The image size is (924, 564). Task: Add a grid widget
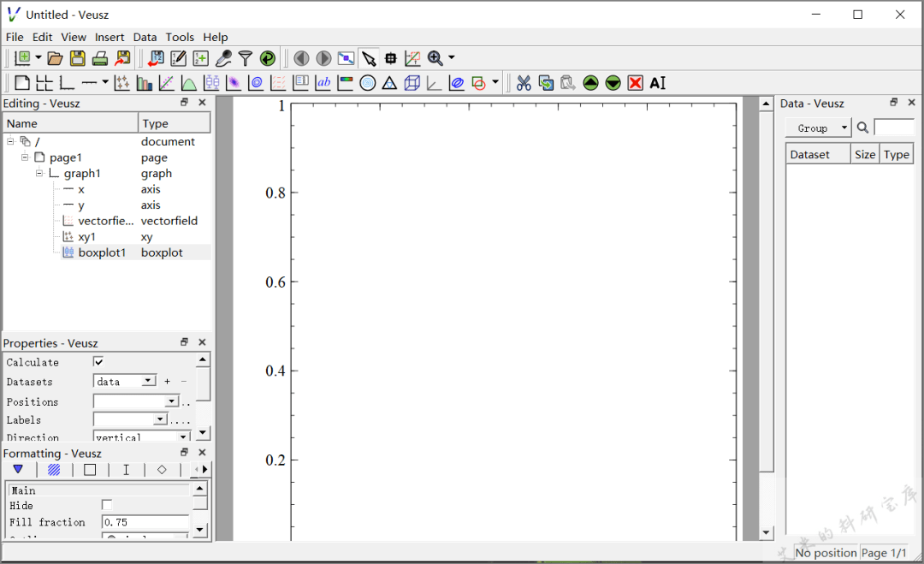tap(44, 83)
